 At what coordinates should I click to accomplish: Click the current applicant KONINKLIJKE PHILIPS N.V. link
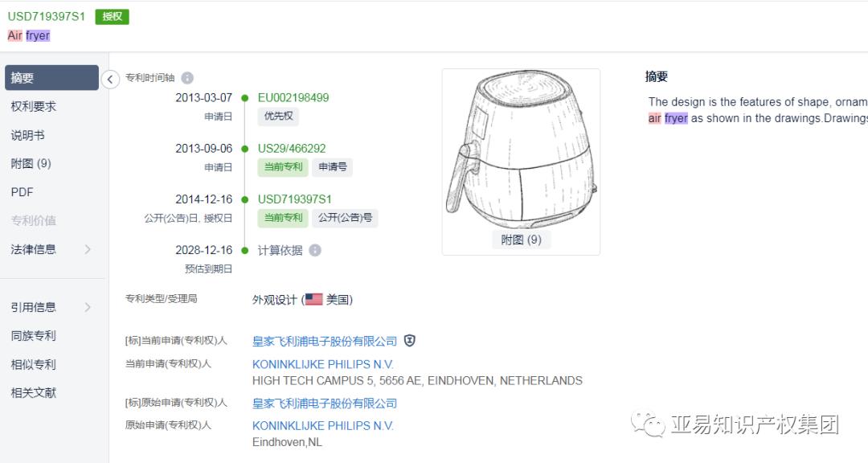(x=323, y=364)
